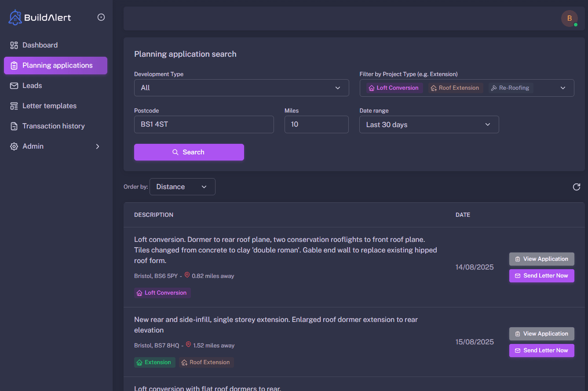Click the Re-Roofing filter chip
Screen dimensions: 588x391
click(510, 88)
